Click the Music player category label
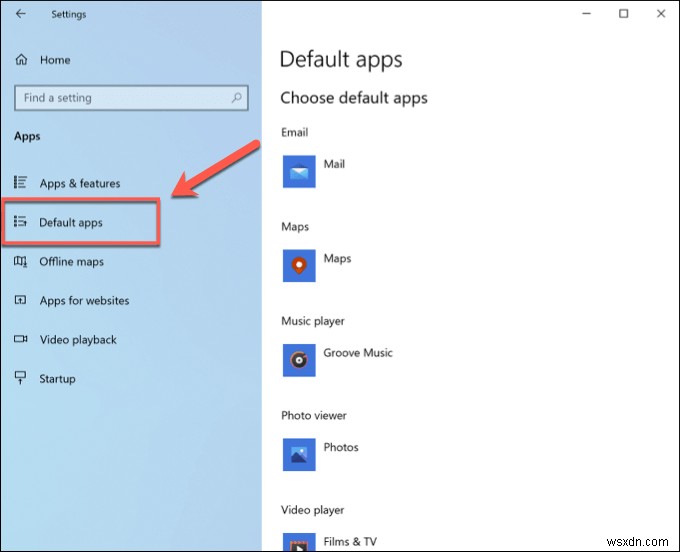Viewport: 680px width, 552px height. point(313,321)
